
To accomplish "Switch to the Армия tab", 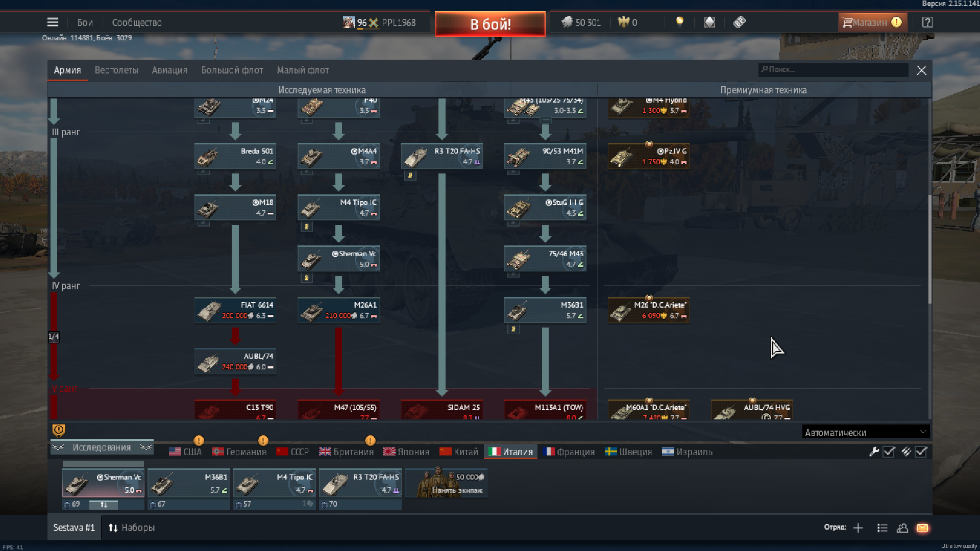I will tap(67, 70).
